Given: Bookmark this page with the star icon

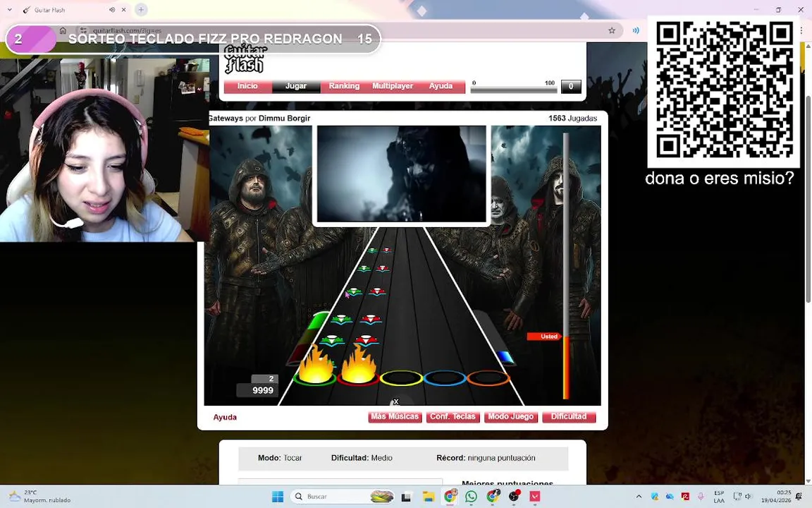Looking at the screenshot, I should pyautogui.click(x=612, y=30).
